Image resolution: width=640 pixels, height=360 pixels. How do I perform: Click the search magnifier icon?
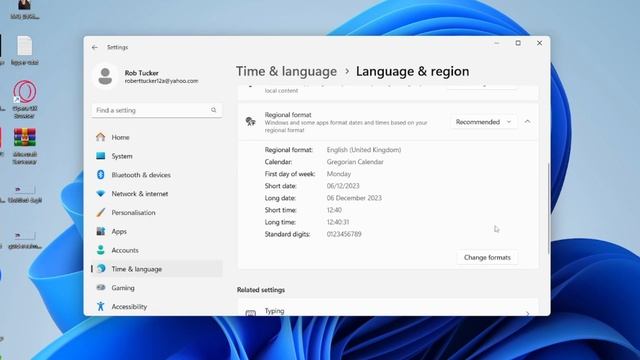213,110
